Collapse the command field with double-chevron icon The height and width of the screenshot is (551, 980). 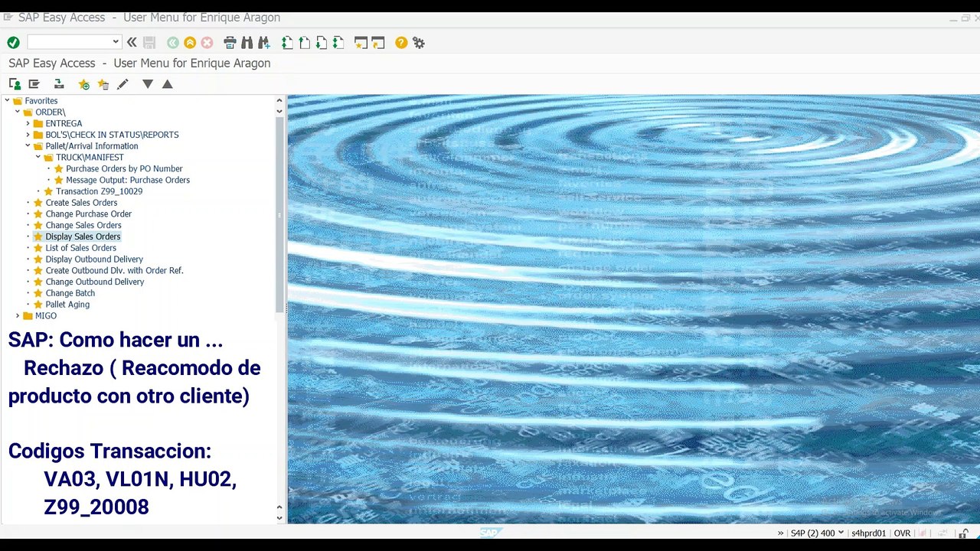point(132,43)
